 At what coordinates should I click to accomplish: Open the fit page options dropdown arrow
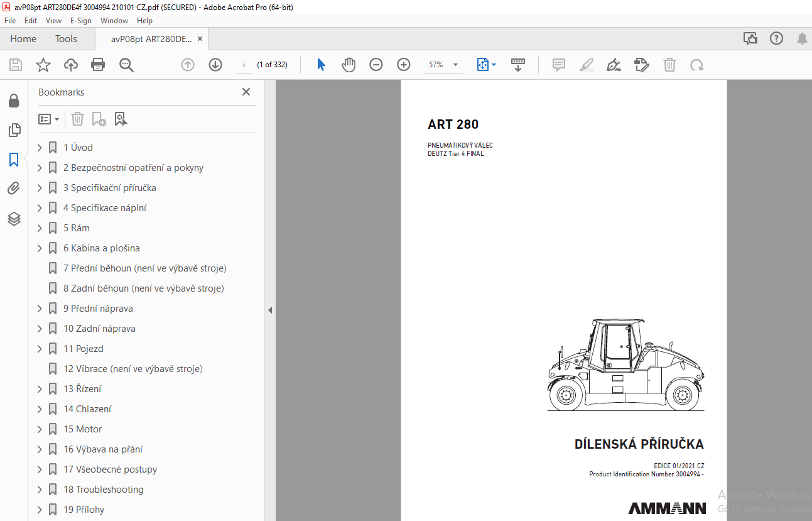click(494, 65)
